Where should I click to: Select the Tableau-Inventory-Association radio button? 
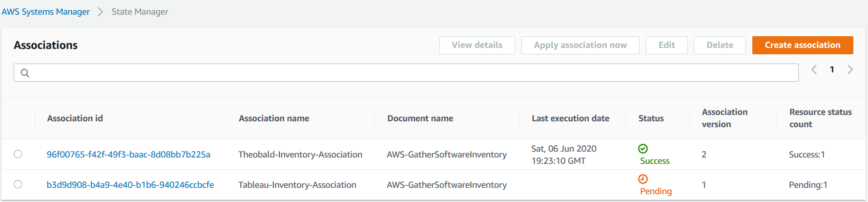point(18,184)
